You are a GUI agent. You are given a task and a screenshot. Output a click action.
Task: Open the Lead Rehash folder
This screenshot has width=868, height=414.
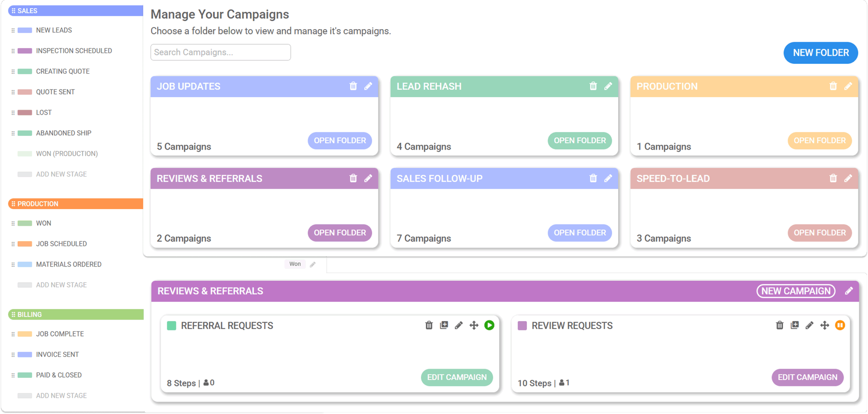tap(580, 141)
